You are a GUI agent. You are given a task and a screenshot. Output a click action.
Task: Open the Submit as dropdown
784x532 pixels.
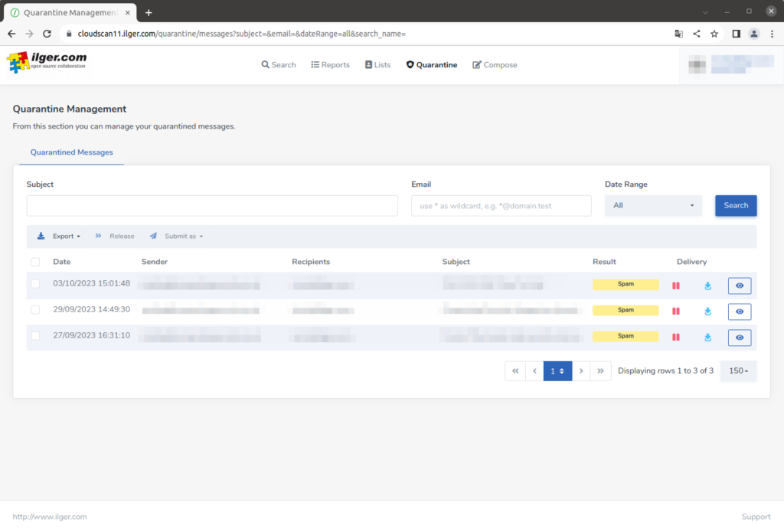tap(176, 236)
